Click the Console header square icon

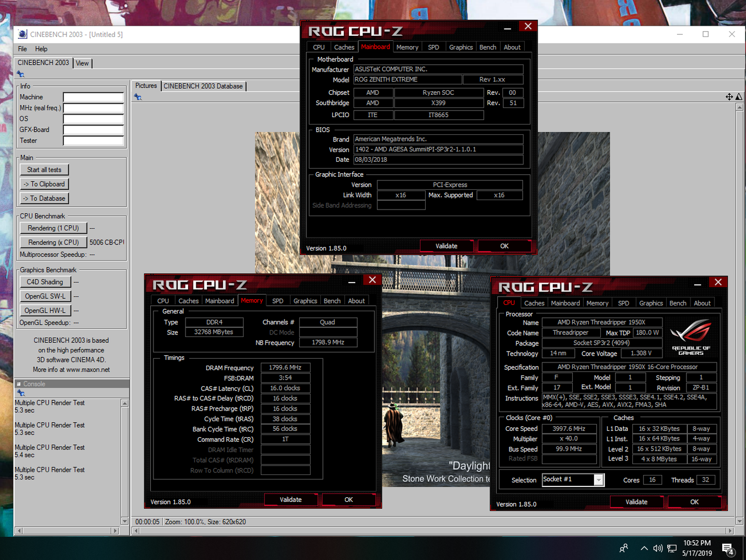[19, 384]
